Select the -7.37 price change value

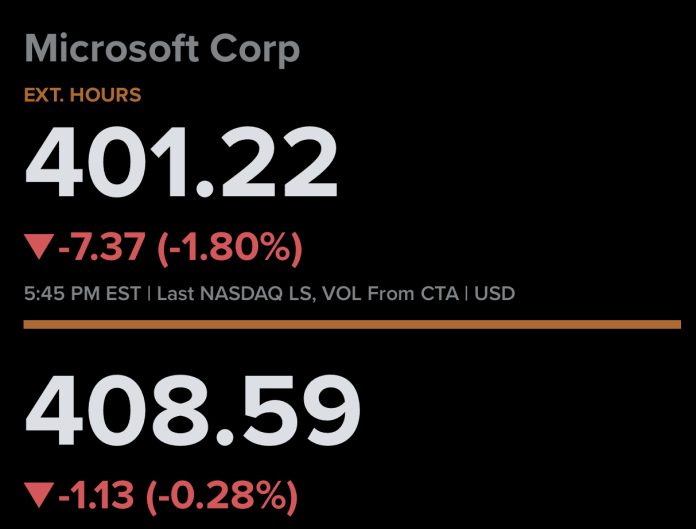click(98, 247)
